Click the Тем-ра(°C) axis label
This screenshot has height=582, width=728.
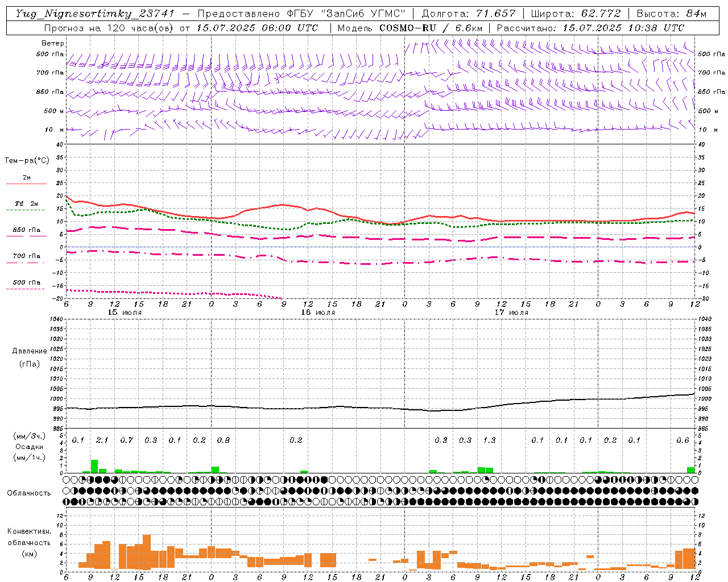(27, 161)
